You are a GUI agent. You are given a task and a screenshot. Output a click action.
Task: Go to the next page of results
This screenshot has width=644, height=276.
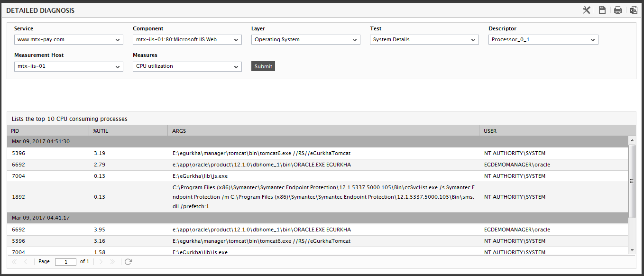tap(101, 262)
